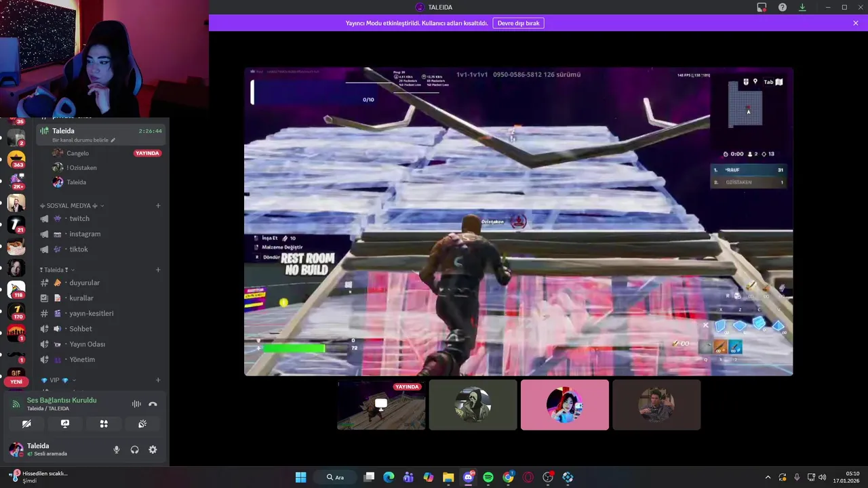Open the GIF server icon

pyautogui.click(x=16, y=373)
